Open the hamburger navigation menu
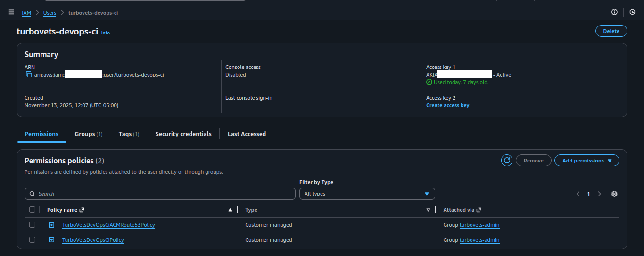 11,12
